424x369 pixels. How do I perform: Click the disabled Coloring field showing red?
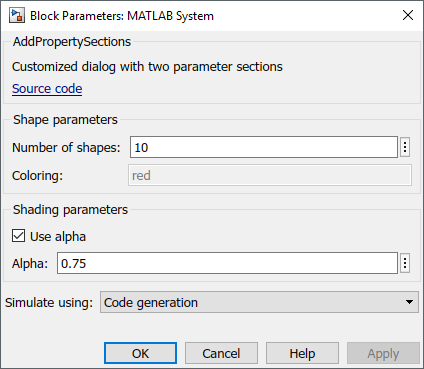[270, 175]
